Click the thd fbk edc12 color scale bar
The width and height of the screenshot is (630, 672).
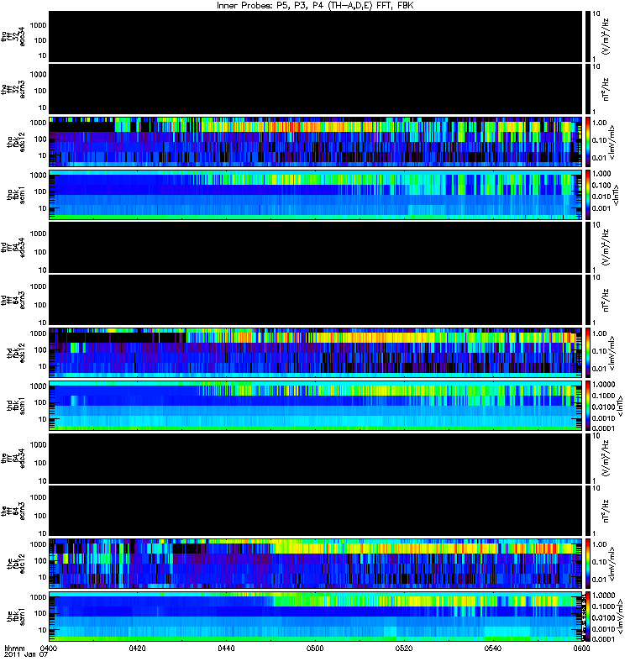tap(588, 353)
